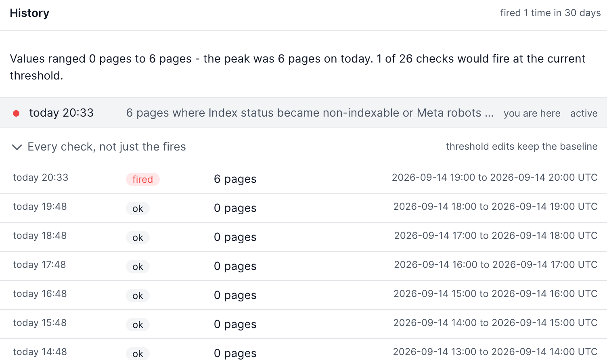Screen dimensions: 607x364
Task: Click the window range 17:00 to 18:00 UTC
Action: 496,236
